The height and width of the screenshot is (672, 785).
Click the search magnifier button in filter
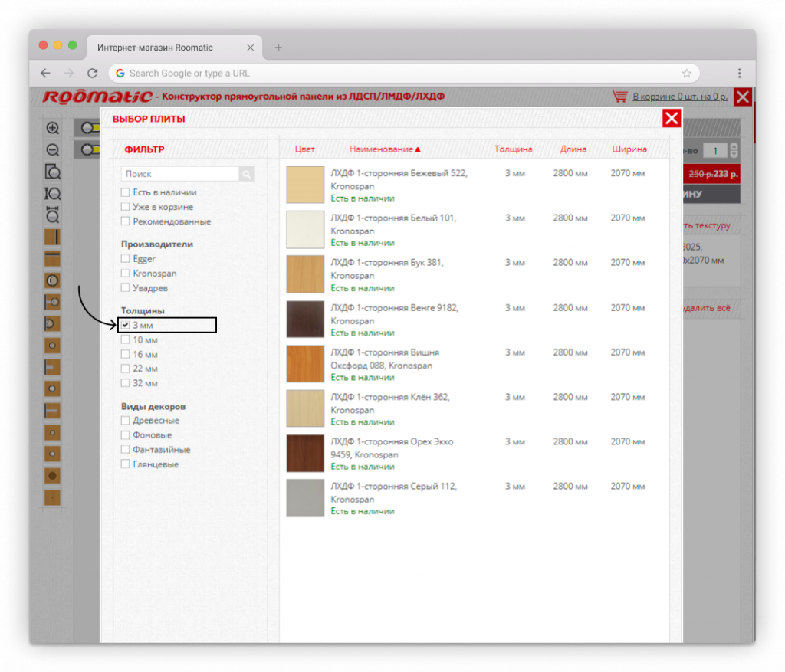[246, 175]
